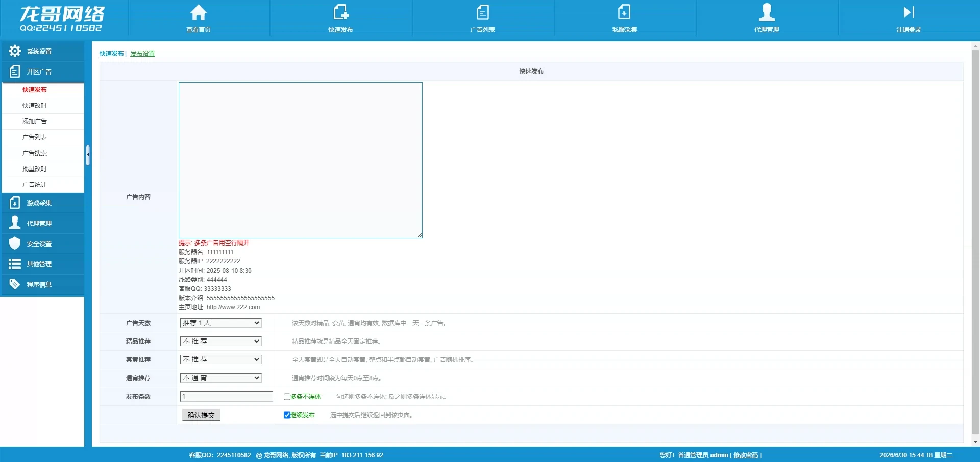This screenshot has height=462, width=980.
Task: Click the 私服采集 download icon
Action: point(624,12)
